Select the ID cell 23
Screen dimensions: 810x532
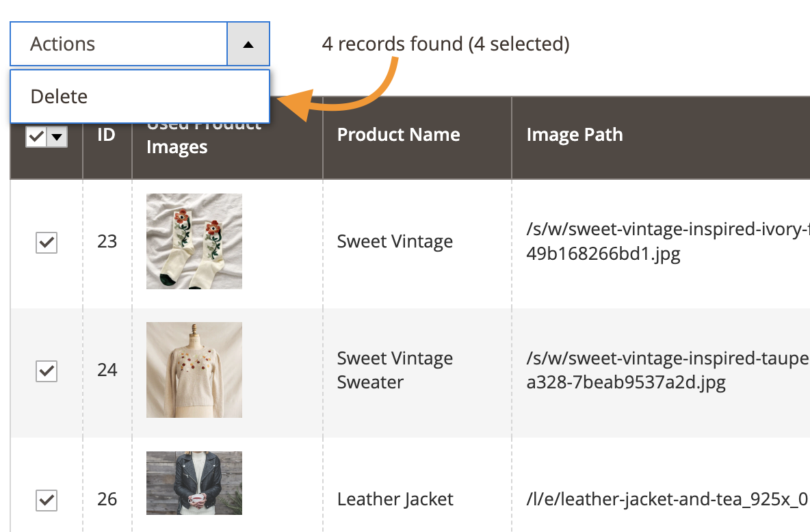[107, 241]
